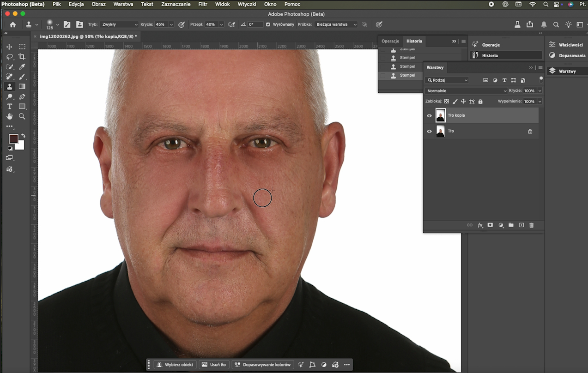Select the Crop tool
Viewport: 588px width, 373px height.
(x=22, y=57)
